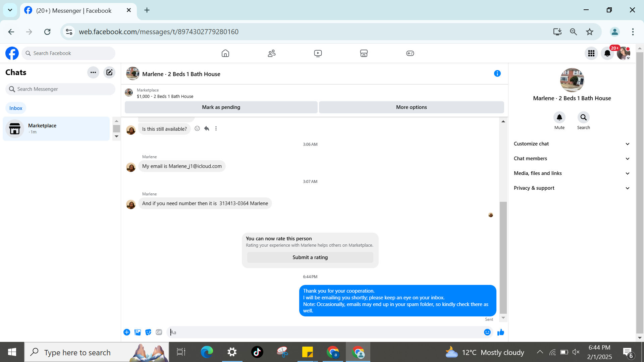
Task: React to 'Is this still available?' message
Action: coord(197,128)
